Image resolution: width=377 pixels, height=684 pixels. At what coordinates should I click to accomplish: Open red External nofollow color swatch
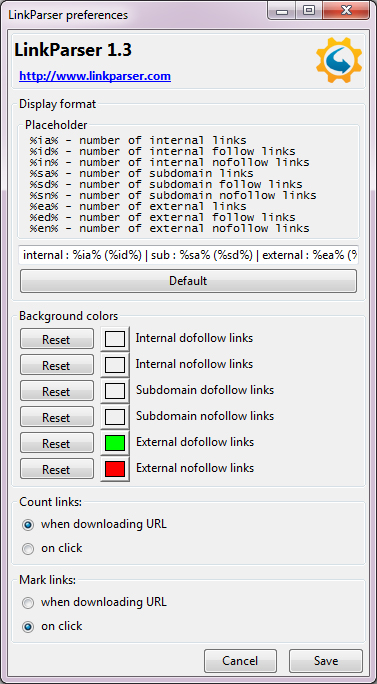click(x=115, y=469)
